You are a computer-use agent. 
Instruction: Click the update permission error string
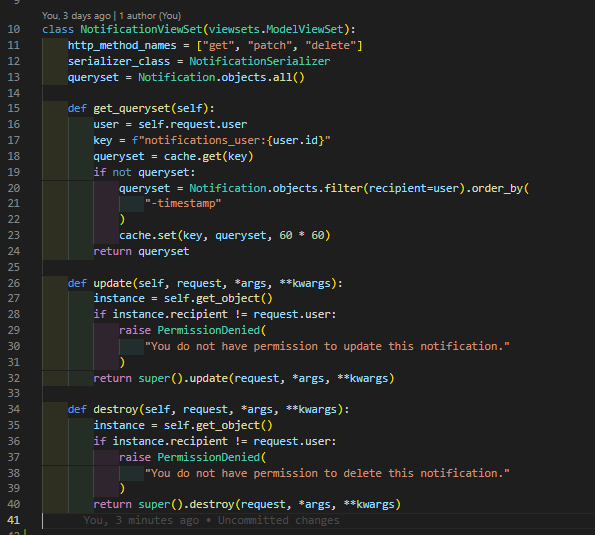(x=327, y=346)
